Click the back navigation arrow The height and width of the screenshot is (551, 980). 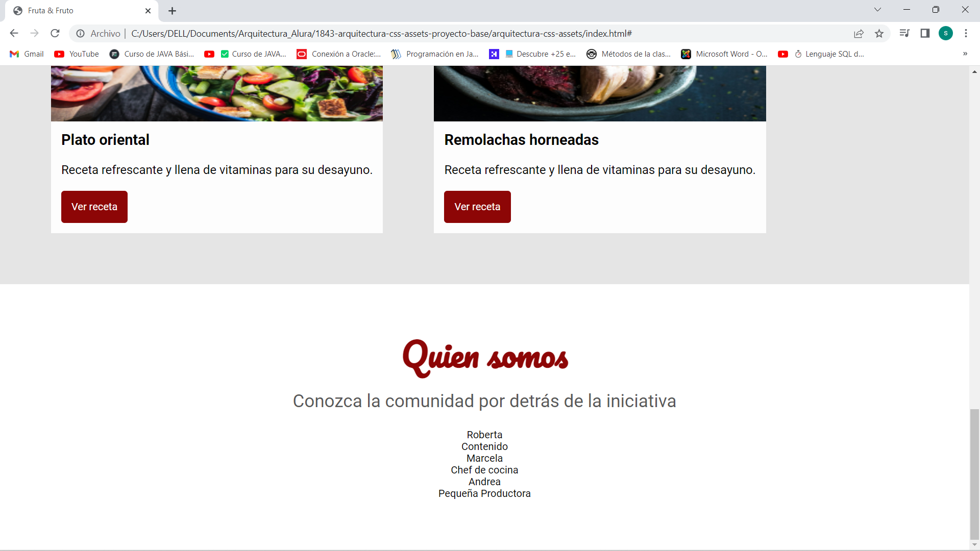tap(13, 34)
